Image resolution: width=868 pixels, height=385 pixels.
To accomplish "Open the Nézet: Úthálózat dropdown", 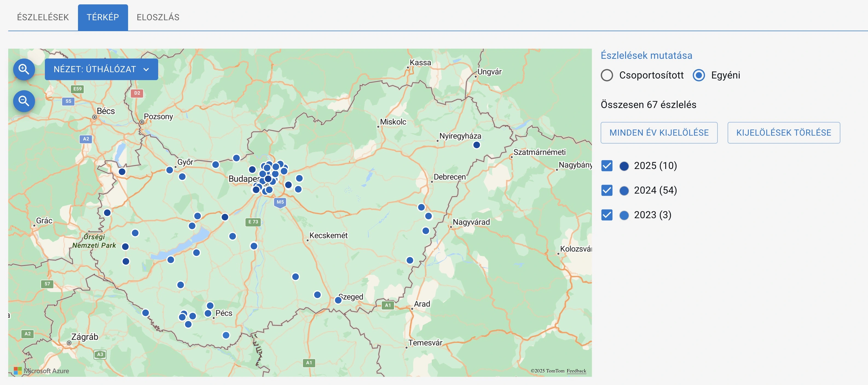I will click(x=101, y=69).
